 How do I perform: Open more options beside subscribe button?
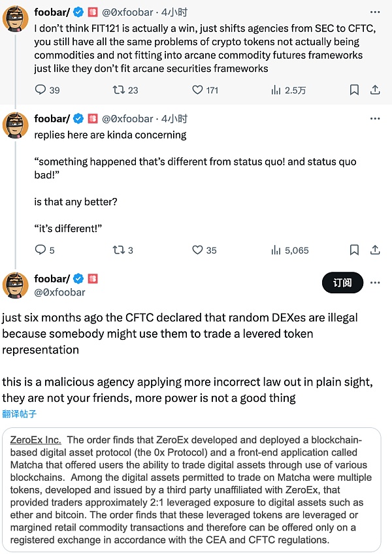click(x=375, y=282)
